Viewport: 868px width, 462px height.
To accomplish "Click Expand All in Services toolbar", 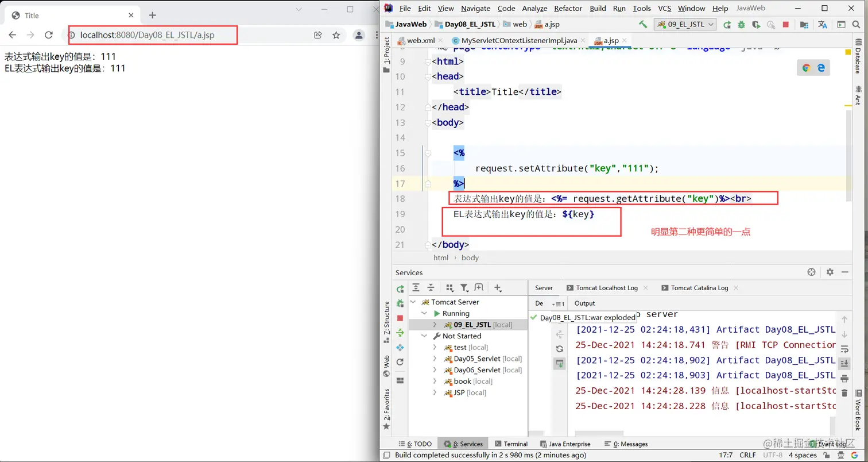I will pyautogui.click(x=416, y=287).
